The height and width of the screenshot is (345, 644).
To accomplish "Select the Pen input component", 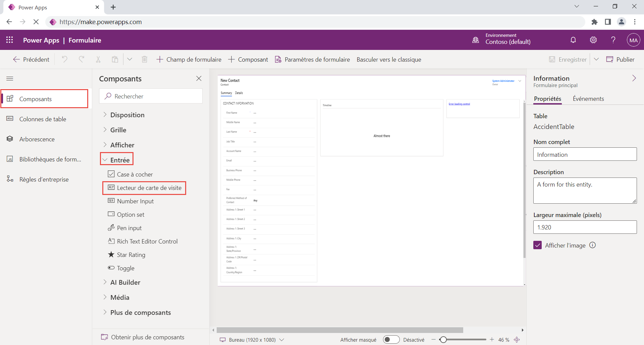I will [125, 228].
